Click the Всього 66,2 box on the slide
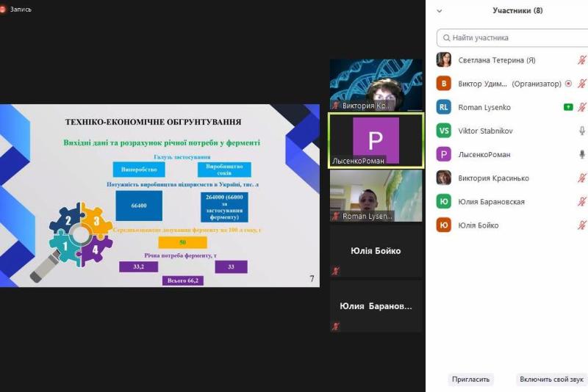 click(x=183, y=280)
